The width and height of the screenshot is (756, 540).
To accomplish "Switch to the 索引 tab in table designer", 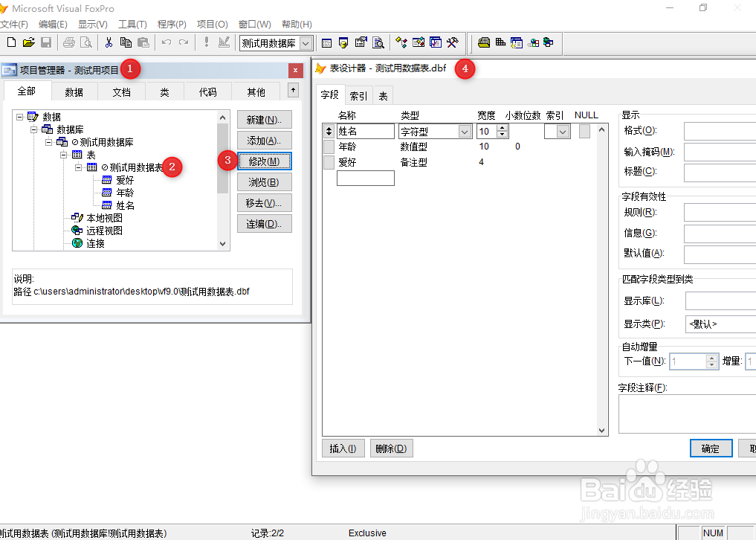I will pyautogui.click(x=358, y=94).
